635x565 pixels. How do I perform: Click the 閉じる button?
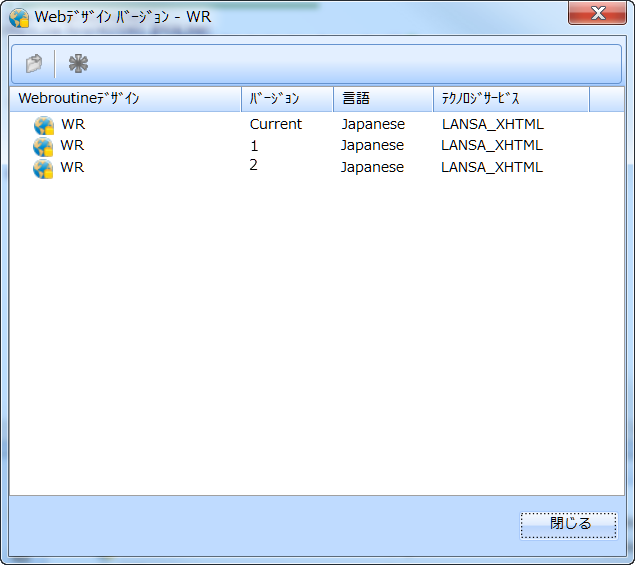tap(569, 525)
